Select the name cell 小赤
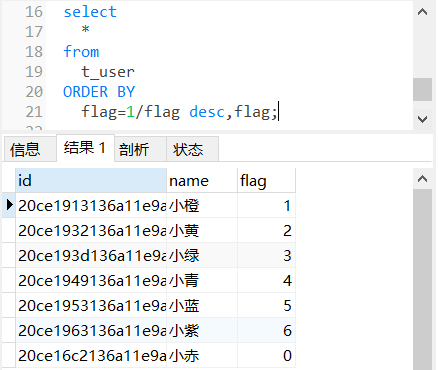 (202, 355)
